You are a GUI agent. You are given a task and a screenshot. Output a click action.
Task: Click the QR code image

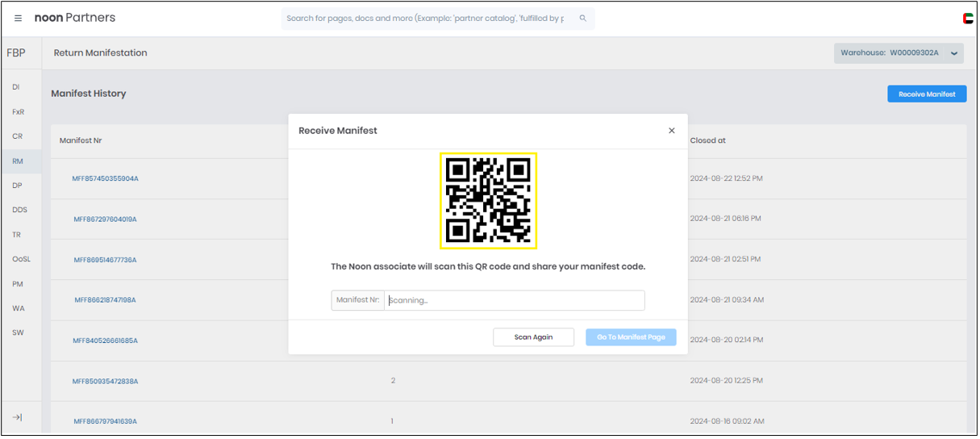488,201
